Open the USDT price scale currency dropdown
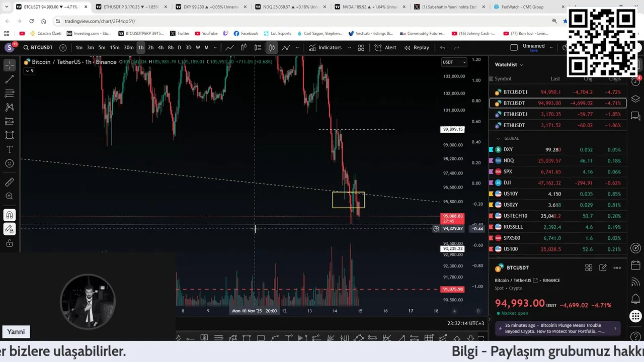The image size is (644, 362). tap(454, 62)
